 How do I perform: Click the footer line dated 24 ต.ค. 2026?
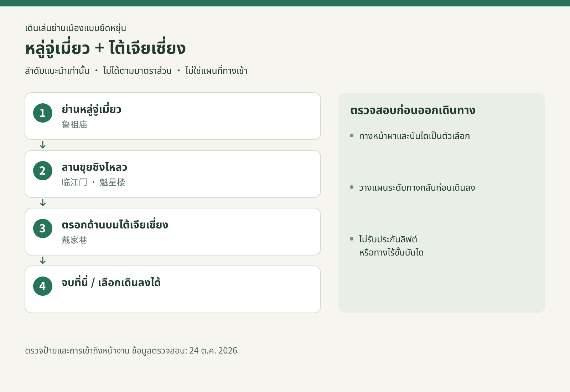coord(131,350)
